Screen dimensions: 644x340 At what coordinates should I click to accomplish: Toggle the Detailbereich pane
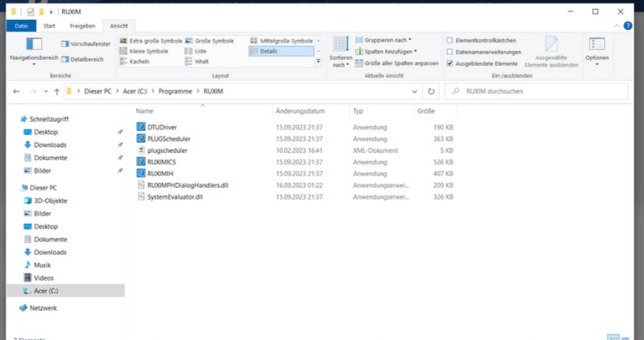pyautogui.click(x=82, y=59)
